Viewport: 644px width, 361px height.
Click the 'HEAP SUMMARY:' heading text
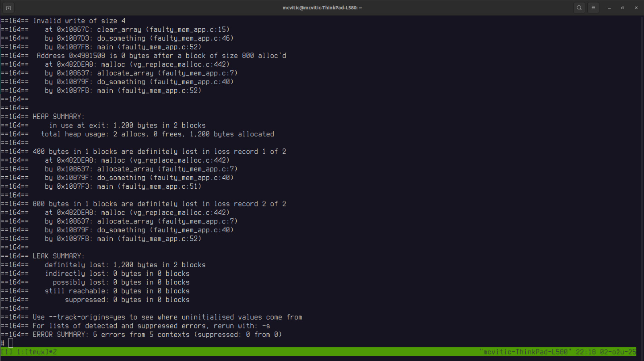[x=58, y=116]
